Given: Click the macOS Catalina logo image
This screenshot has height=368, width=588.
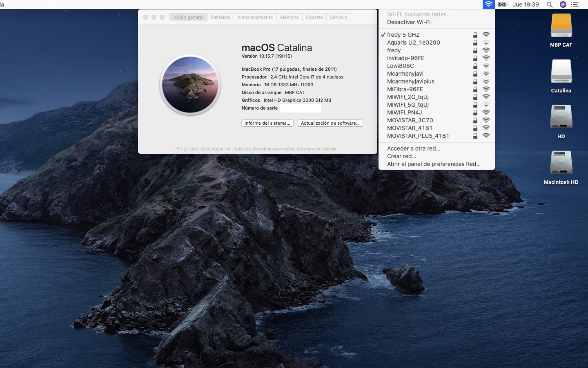Looking at the screenshot, I should coord(190,85).
